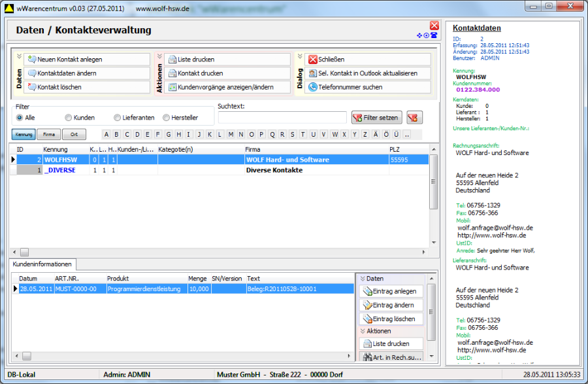Collapse the Dialog group chevron

[300, 56]
